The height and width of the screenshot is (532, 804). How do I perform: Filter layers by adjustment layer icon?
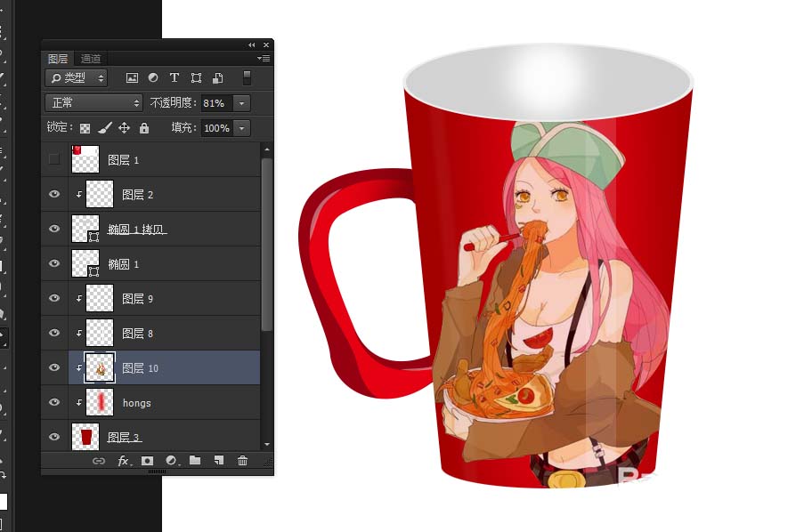pos(153,78)
